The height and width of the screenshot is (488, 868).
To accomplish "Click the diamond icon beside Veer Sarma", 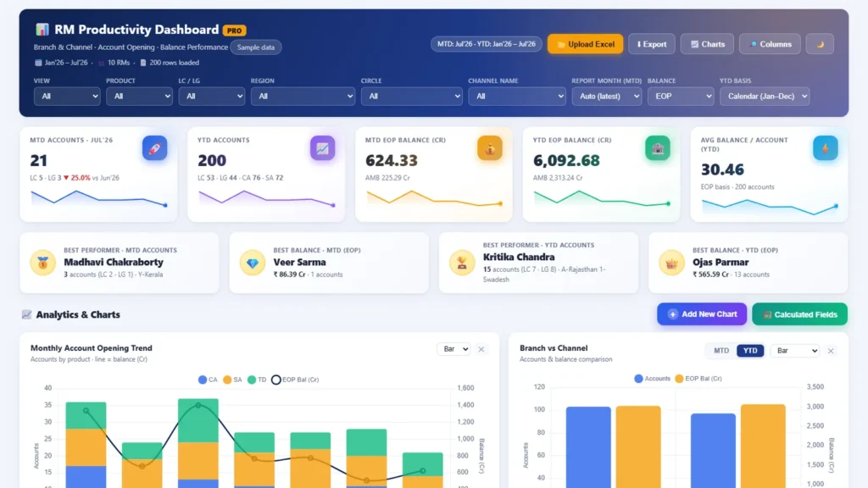I will tap(253, 263).
